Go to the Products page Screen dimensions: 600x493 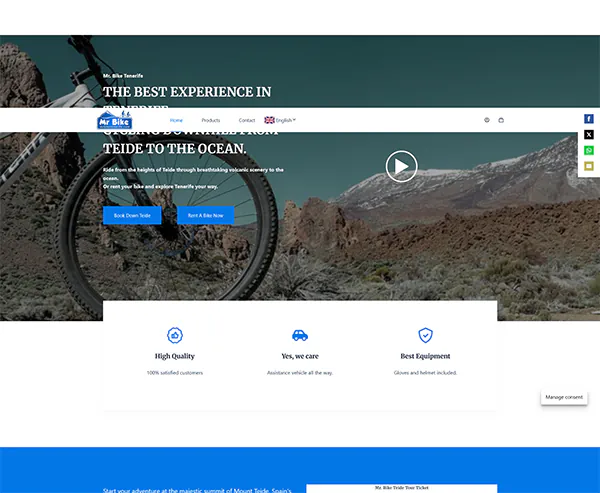(x=210, y=120)
